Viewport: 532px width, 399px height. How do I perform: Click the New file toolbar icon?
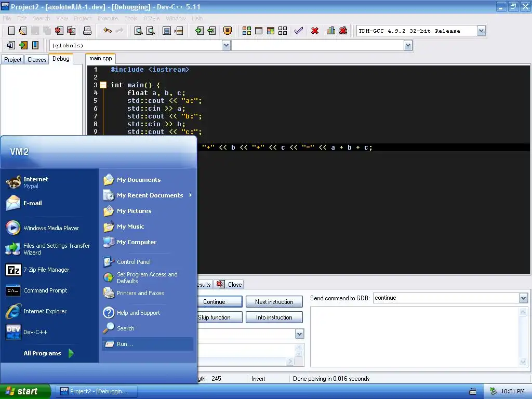(x=11, y=31)
